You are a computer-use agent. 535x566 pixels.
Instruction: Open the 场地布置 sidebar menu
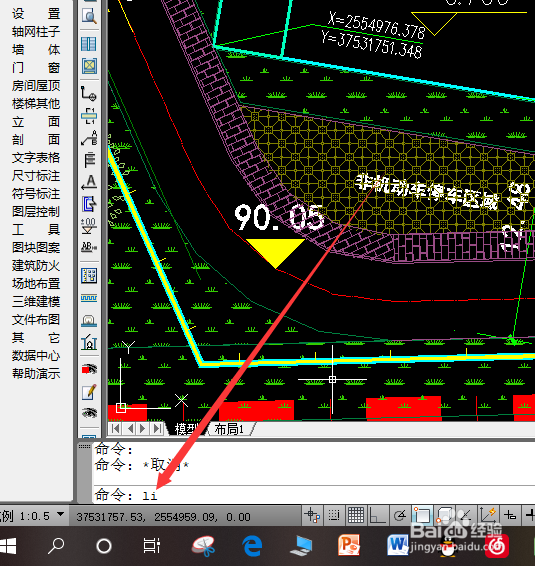point(36,284)
